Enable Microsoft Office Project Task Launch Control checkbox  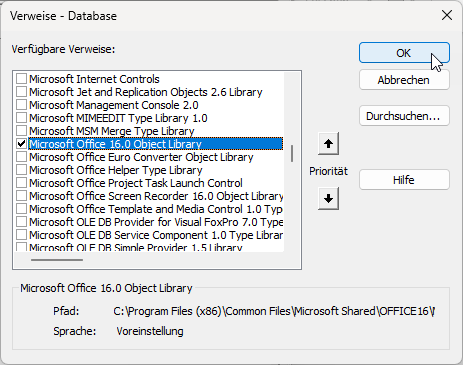tap(22, 183)
